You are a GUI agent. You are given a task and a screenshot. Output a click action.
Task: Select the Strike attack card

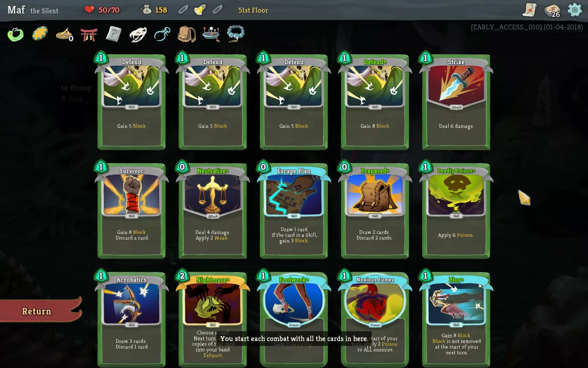[x=456, y=102]
